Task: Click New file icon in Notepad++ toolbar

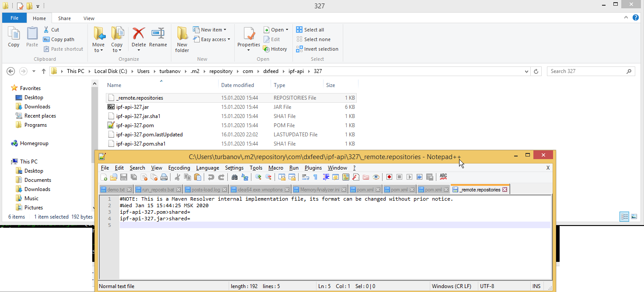Action: (104, 177)
